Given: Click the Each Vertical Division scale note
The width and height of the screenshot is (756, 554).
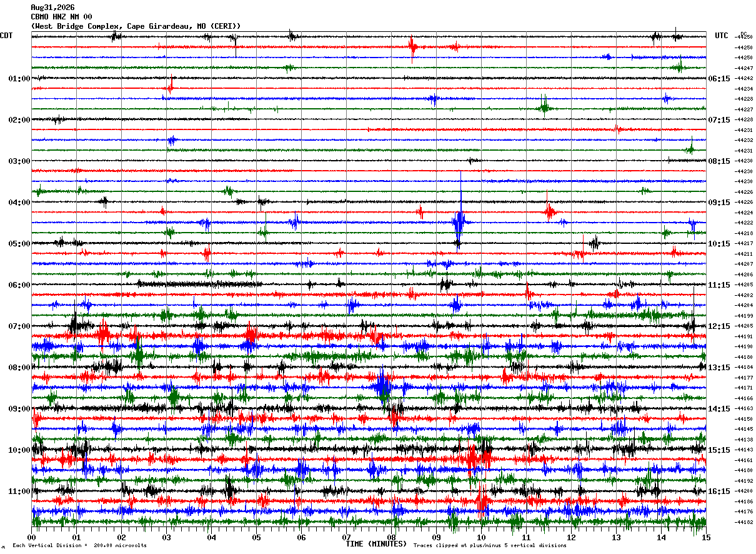Looking at the screenshot, I should 79,545.
